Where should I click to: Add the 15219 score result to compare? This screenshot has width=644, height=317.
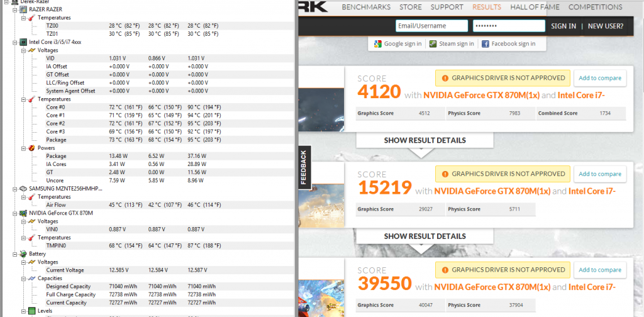pos(600,174)
